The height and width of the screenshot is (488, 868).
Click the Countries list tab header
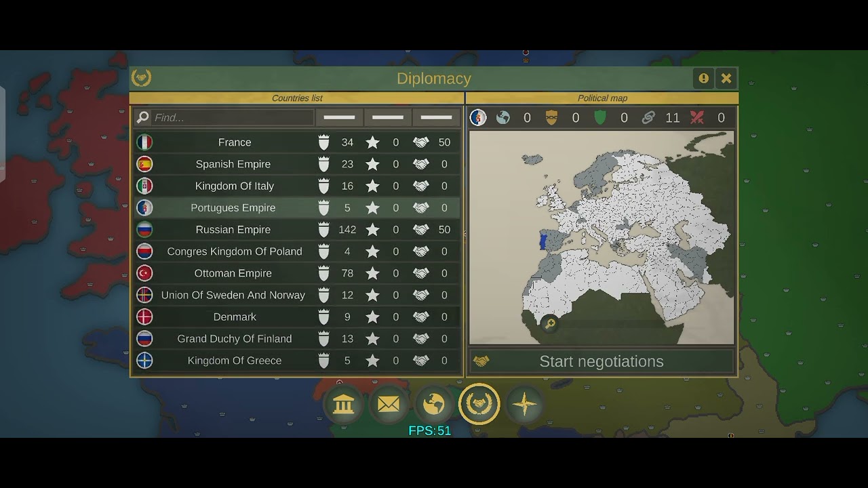pyautogui.click(x=297, y=98)
